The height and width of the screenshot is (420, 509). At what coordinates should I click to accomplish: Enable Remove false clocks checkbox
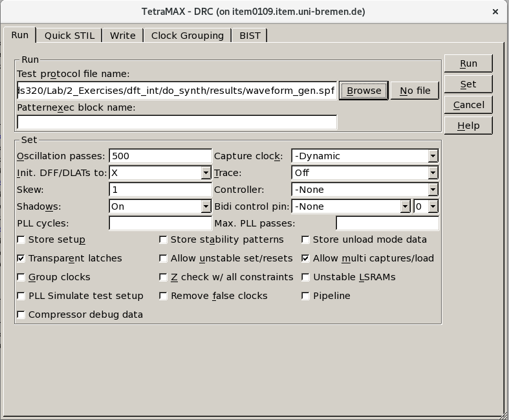tap(163, 296)
